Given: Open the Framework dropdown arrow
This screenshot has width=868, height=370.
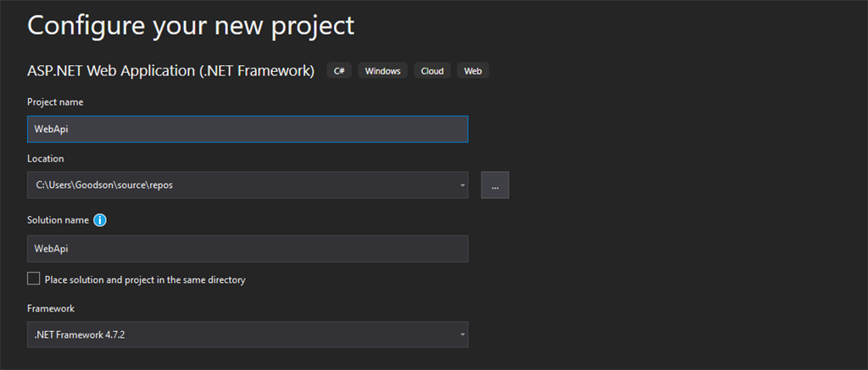Looking at the screenshot, I should (x=462, y=335).
